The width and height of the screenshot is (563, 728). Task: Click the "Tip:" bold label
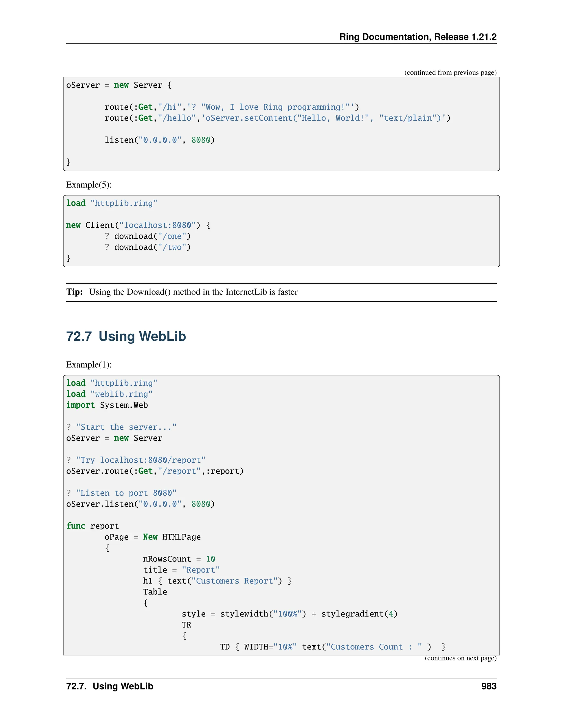coord(74,292)
